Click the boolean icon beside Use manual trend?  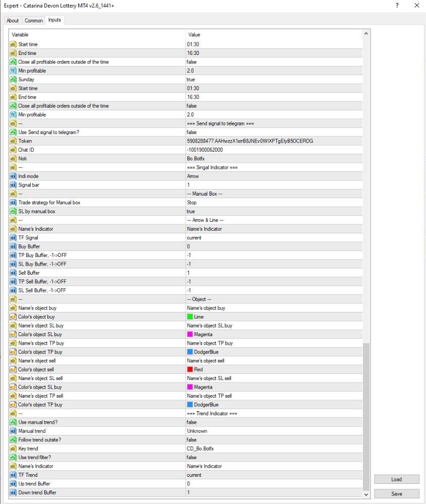[x=13, y=422]
